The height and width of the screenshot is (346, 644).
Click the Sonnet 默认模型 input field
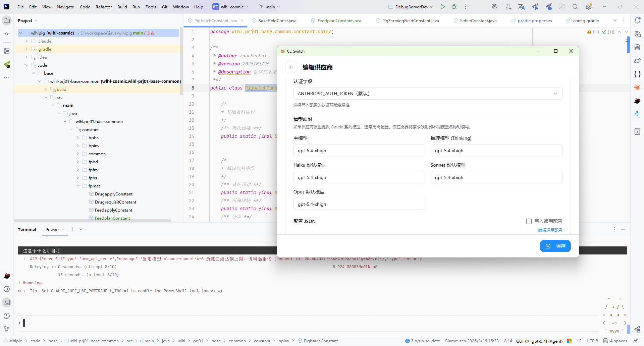(496, 177)
